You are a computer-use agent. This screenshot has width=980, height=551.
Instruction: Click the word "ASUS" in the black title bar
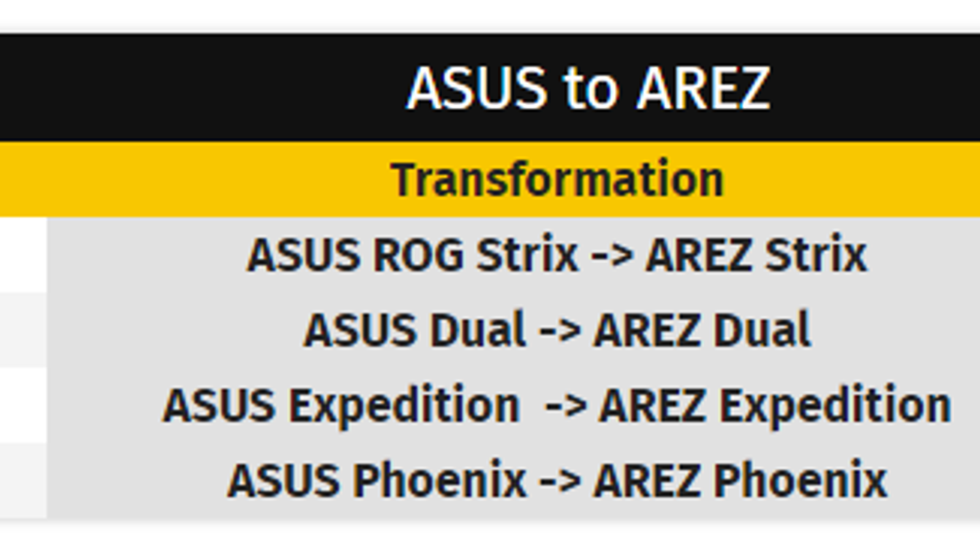(477, 89)
